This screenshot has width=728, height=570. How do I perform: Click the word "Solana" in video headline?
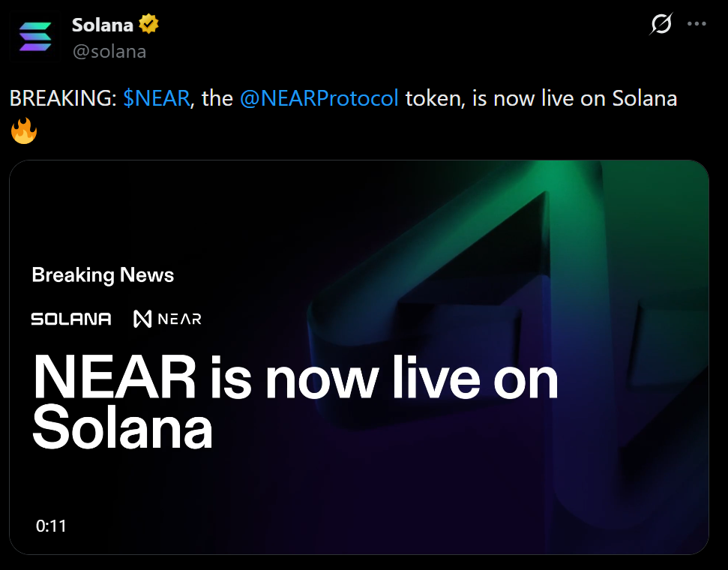click(122, 429)
